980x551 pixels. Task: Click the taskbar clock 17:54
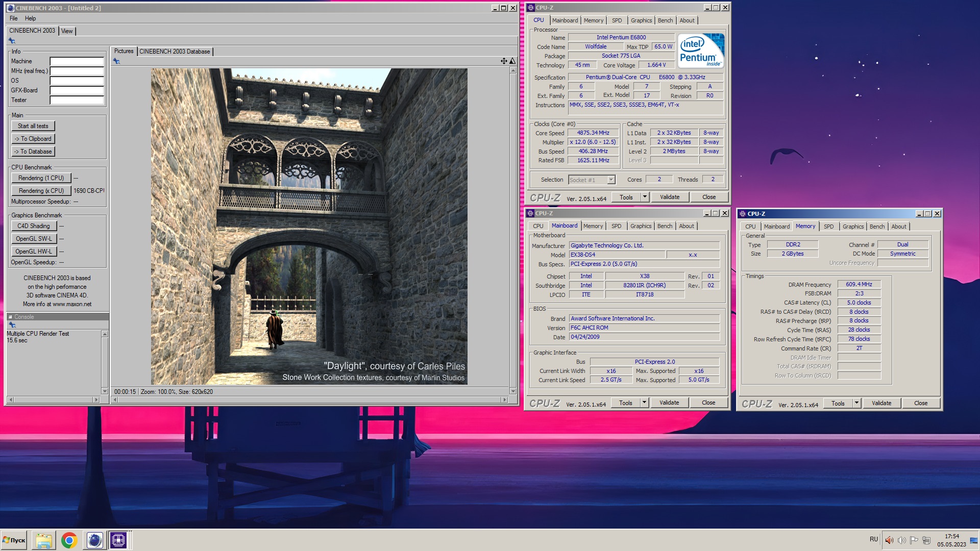951,536
